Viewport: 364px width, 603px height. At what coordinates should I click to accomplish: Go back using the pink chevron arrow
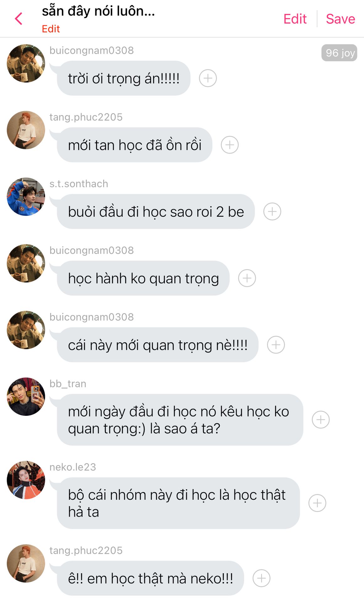click(x=19, y=19)
